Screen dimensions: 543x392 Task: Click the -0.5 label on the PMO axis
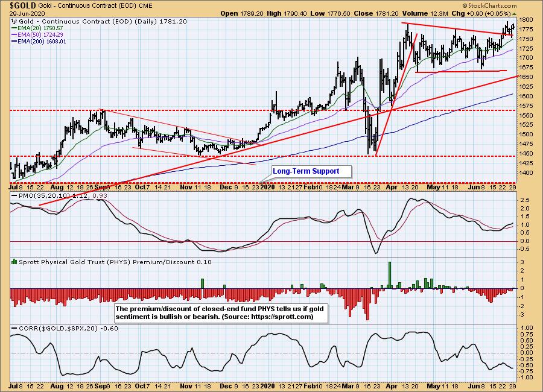(524, 249)
